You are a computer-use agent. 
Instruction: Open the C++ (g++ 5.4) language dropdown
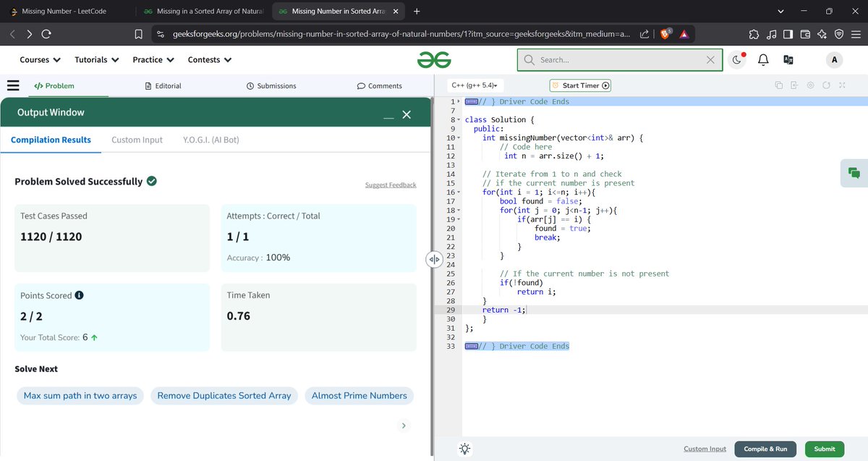[475, 85]
